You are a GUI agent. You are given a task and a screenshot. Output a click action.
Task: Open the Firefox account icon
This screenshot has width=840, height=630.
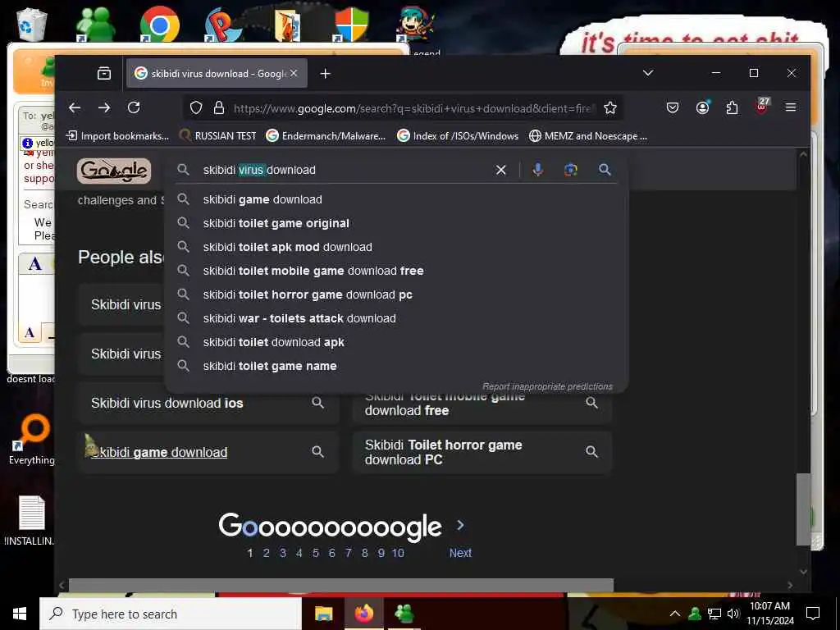[702, 107]
